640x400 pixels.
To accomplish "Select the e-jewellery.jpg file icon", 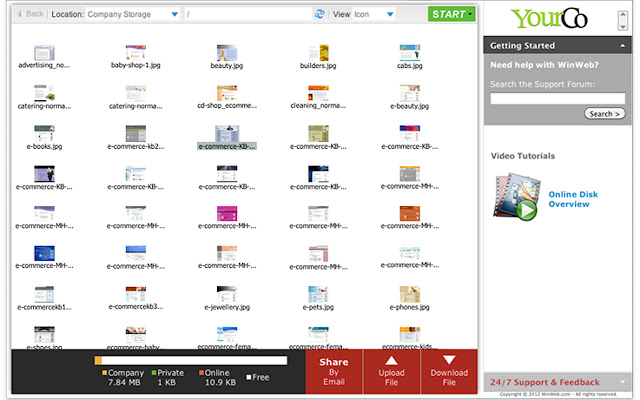I will (227, 294).
